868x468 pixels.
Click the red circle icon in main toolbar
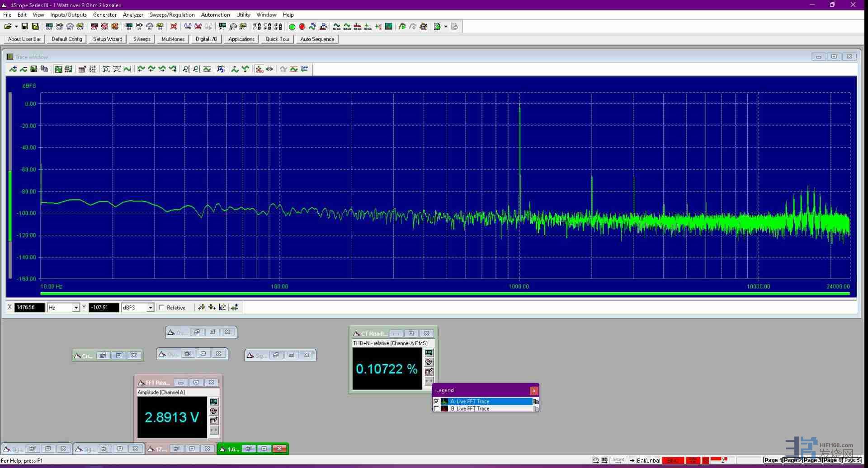click(302, 27)
